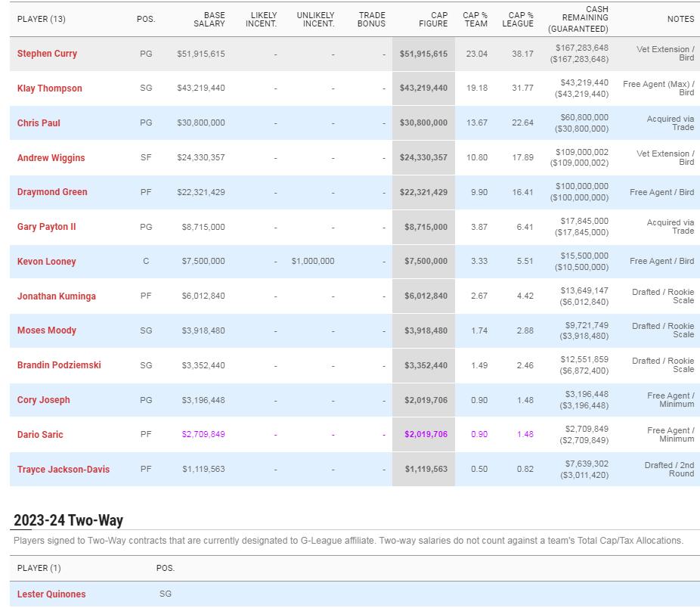Open Moses Moody's profile link
Image resolution: width=700 pixels, height=608 pixels.
(46, 330)
